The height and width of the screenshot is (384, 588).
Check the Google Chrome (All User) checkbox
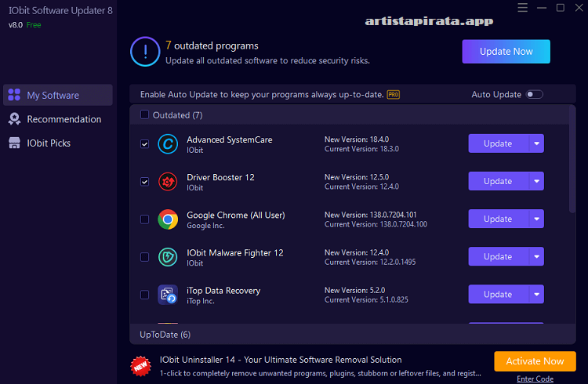(x=144, y=219)
